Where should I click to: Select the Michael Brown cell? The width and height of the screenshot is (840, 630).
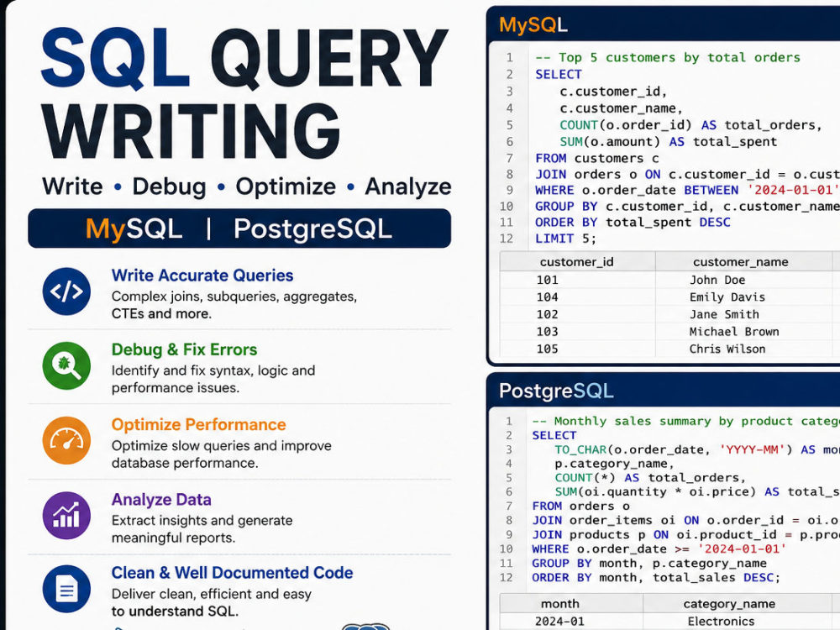tap(734, 332)
